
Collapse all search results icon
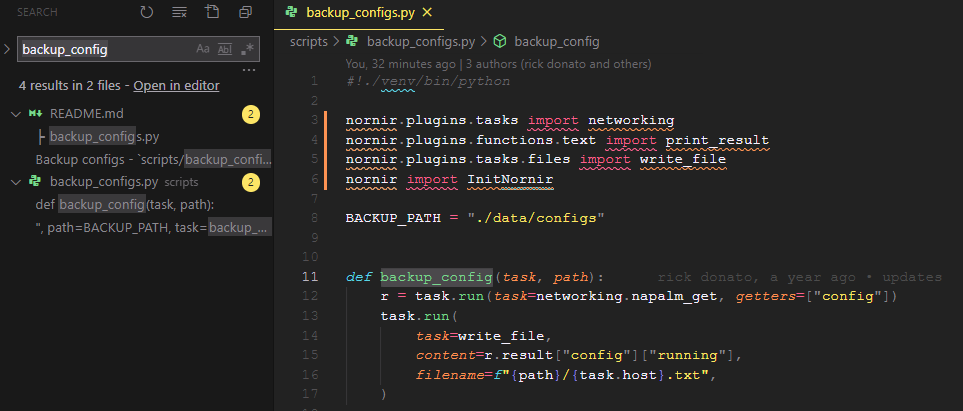pyautogui.click(x=246, y=12)
